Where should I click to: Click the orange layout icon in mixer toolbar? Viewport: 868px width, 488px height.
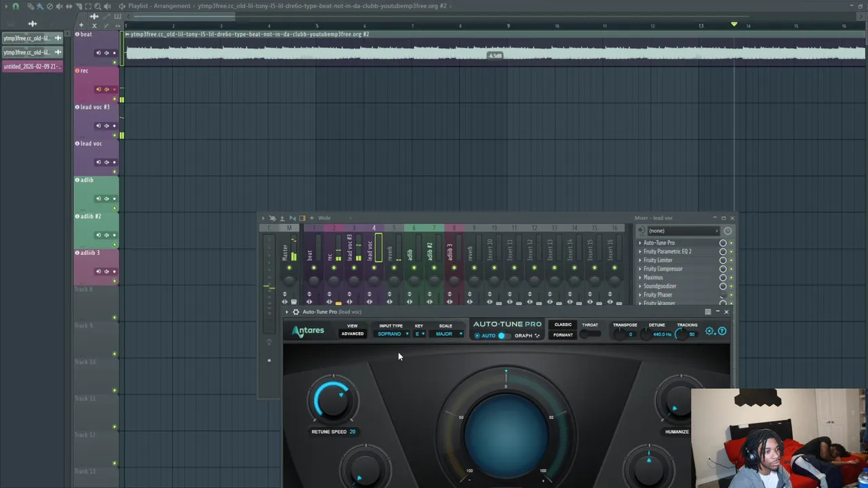pos(302,218)
